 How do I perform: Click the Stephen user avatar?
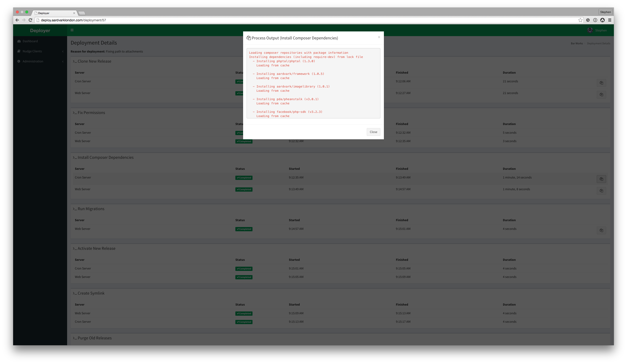click(590, 30)
